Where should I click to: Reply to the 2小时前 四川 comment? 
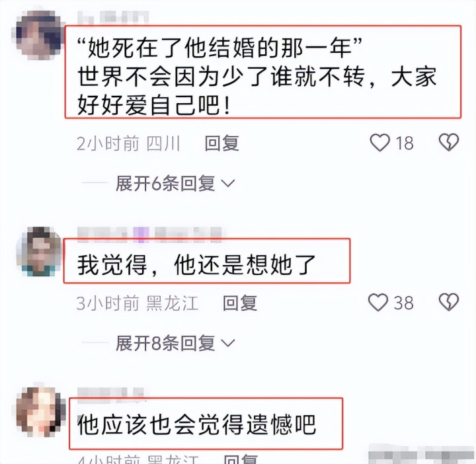point(221,143)
